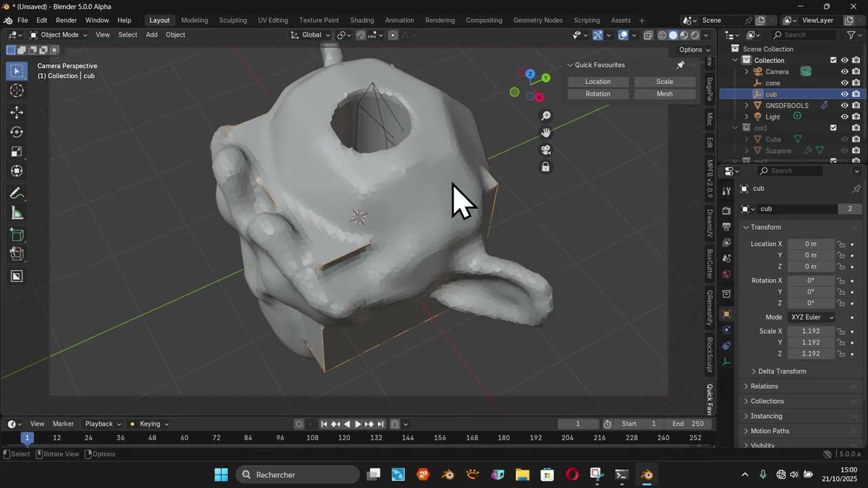Select the Add Cube tool
868x488 pixels.
(17, 235)
